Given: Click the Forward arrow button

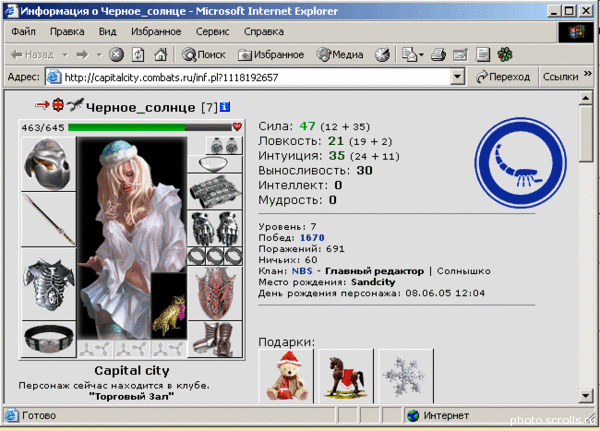Looking at the screenshot, I should tap(82, 55).
